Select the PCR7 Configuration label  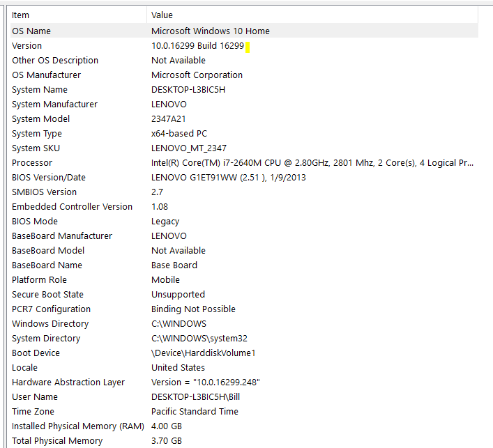(51, 309)
